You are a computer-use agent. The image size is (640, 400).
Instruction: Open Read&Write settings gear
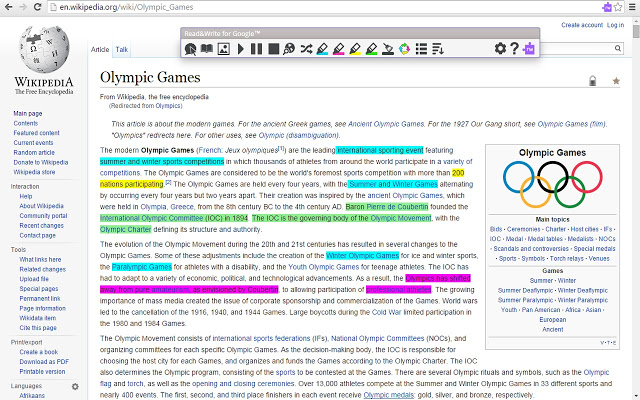click(500, 49)
